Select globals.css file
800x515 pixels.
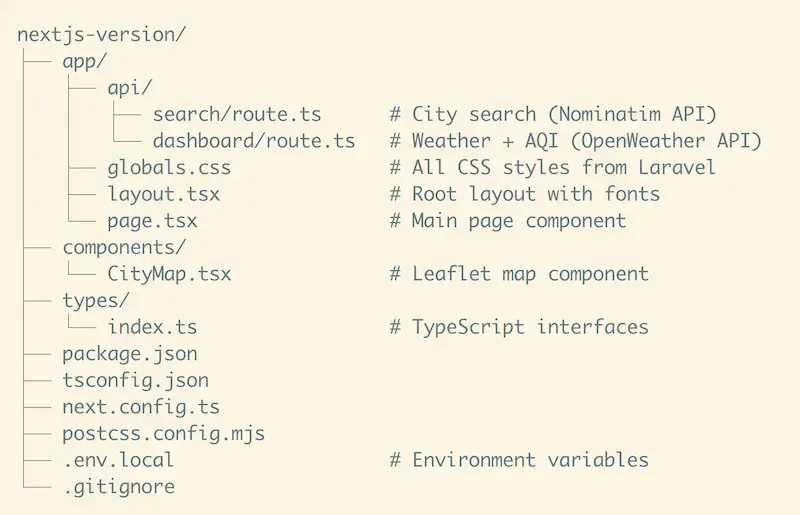tap(169, 167)
